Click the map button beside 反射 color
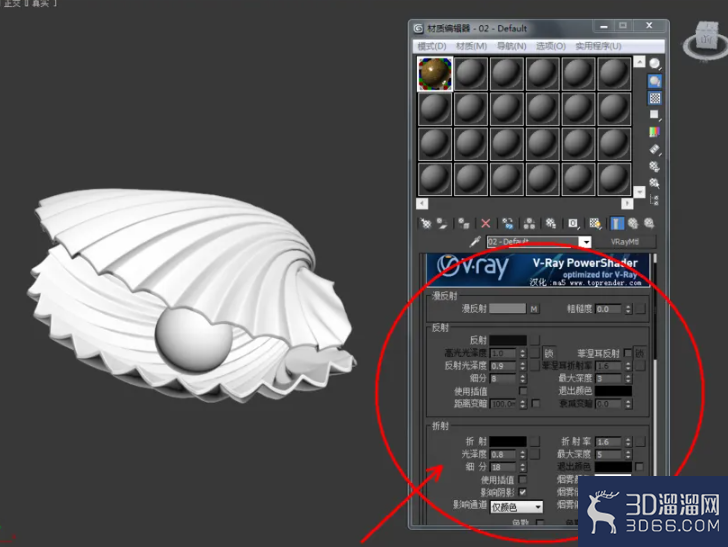Screen dimensions: 728x547 (535, 340)
